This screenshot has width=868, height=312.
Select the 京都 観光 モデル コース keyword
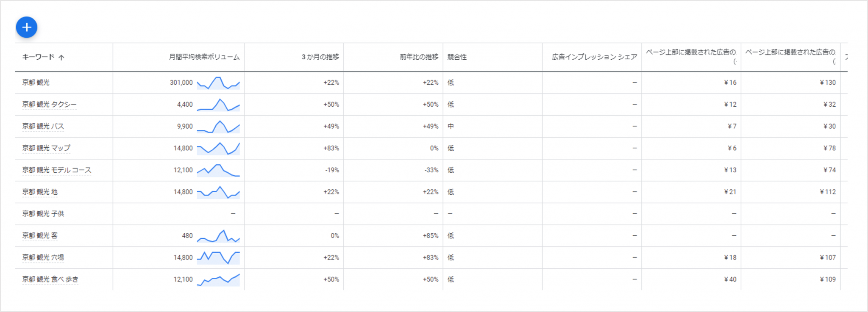(57, 170)
